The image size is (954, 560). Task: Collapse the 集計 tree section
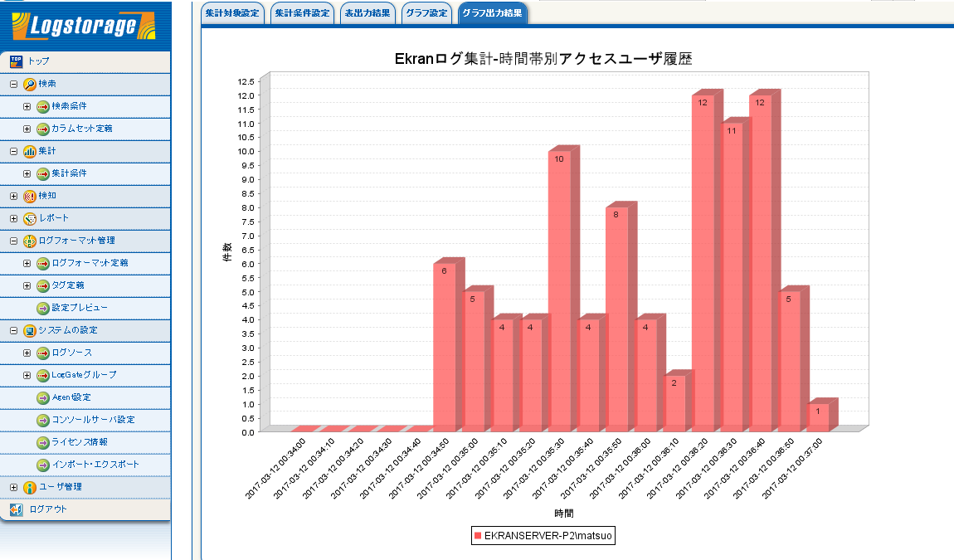click(x=13, y=152)
